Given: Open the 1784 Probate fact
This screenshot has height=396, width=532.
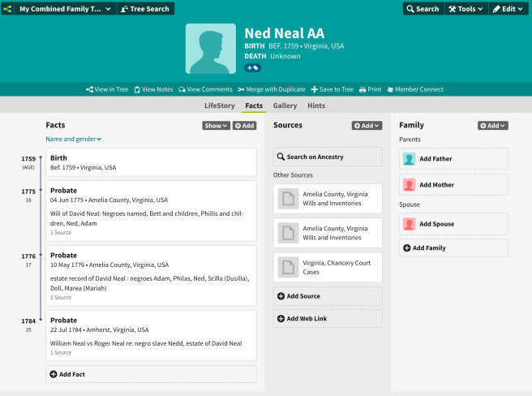Looking at the screenshot, I should point(152,336).
